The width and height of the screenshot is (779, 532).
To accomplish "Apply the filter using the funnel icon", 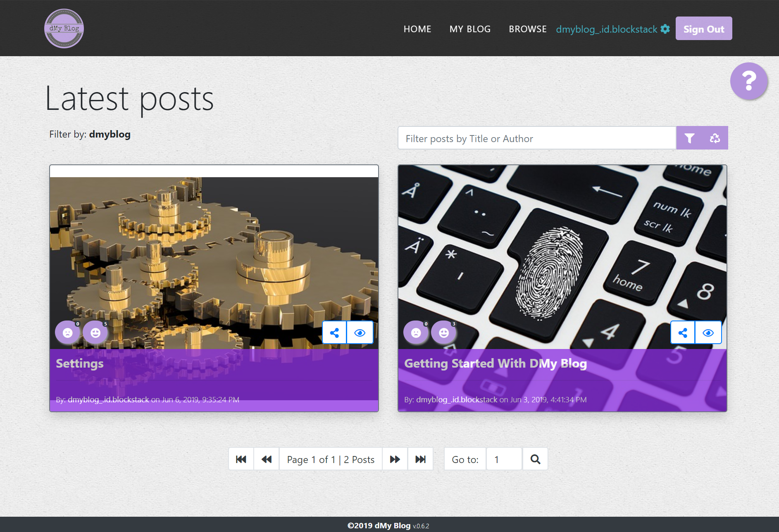I will pyautogui.click(x=689, y=138).
